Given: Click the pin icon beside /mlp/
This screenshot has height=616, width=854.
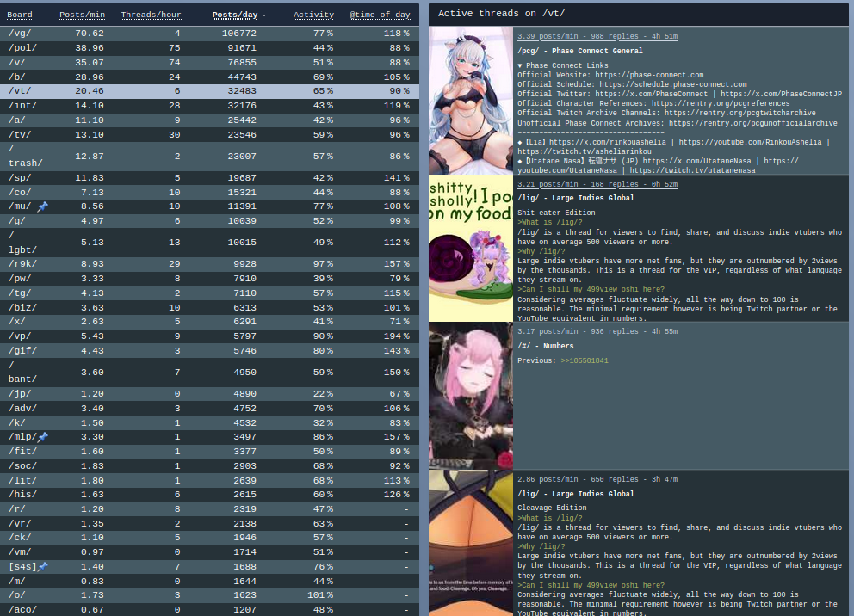Looking at the screenshot, I should (43, 437).
